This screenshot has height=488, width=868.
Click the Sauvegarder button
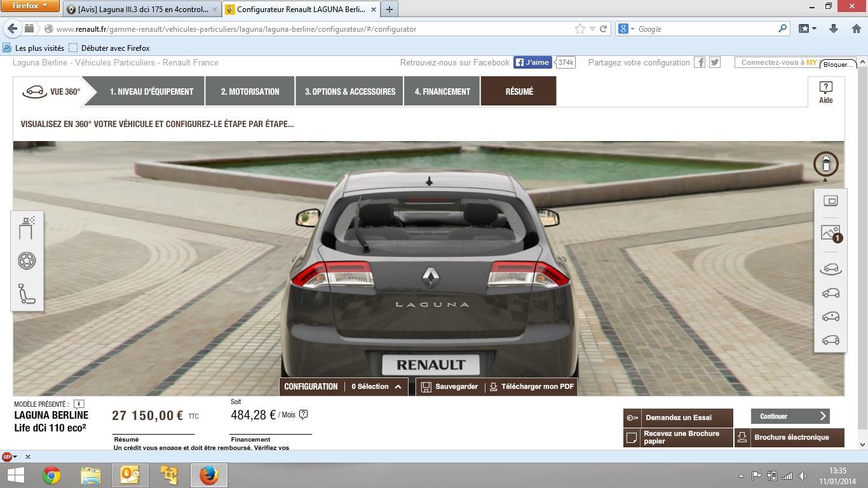coord(449,386)
